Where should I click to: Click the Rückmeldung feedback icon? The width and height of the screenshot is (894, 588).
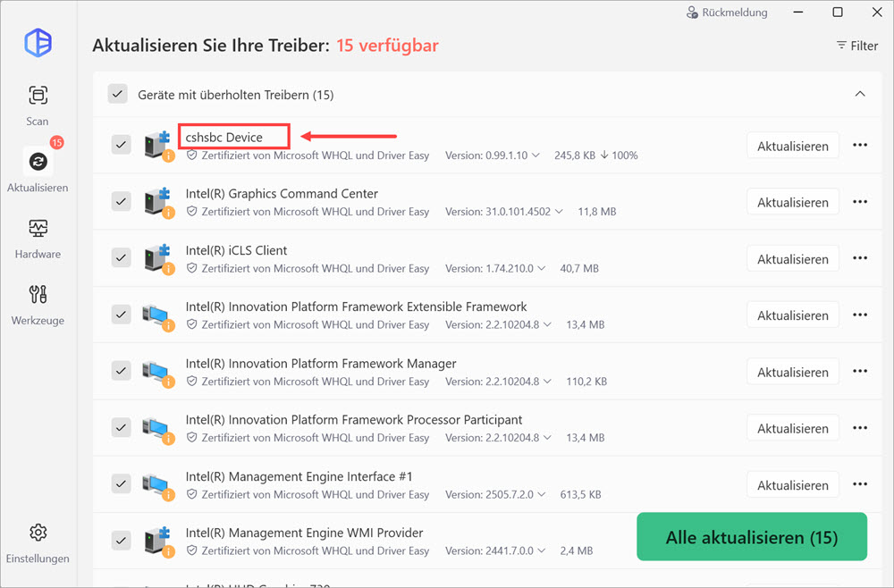[x=692, y=13]
